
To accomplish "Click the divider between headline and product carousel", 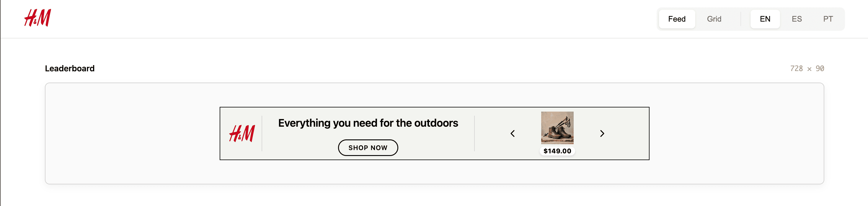I will click(x=474, y=133).
